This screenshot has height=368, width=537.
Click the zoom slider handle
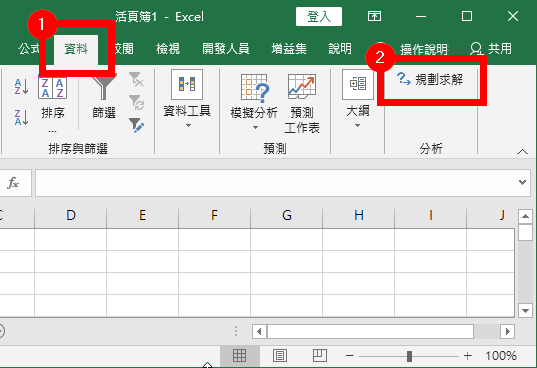tap(409, 356)
